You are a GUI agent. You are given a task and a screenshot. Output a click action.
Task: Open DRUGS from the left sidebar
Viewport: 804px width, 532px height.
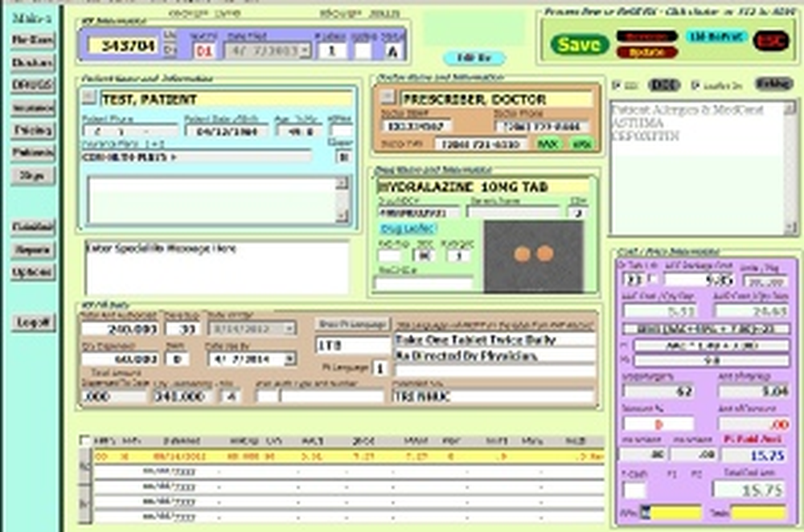tap(33, 84)
